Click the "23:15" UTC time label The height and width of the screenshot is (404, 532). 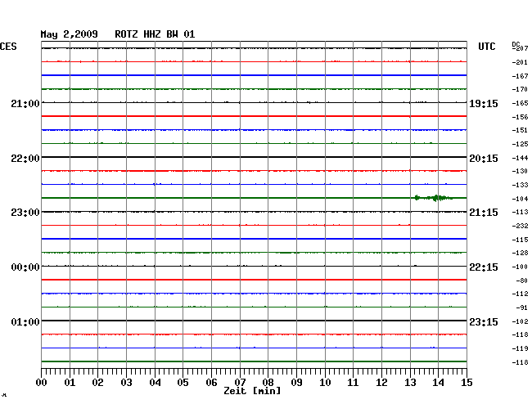(484, 321)
